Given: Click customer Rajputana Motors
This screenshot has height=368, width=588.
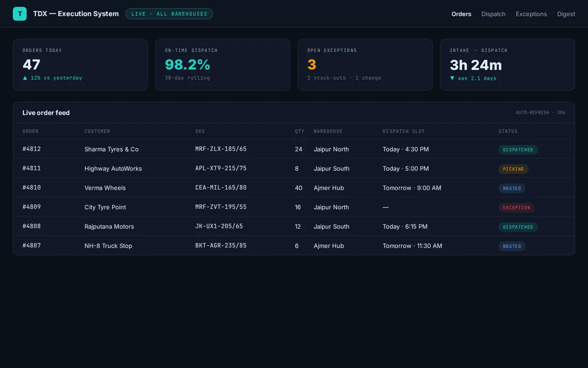Looking at the screenshot, I should tap(109, 227).
